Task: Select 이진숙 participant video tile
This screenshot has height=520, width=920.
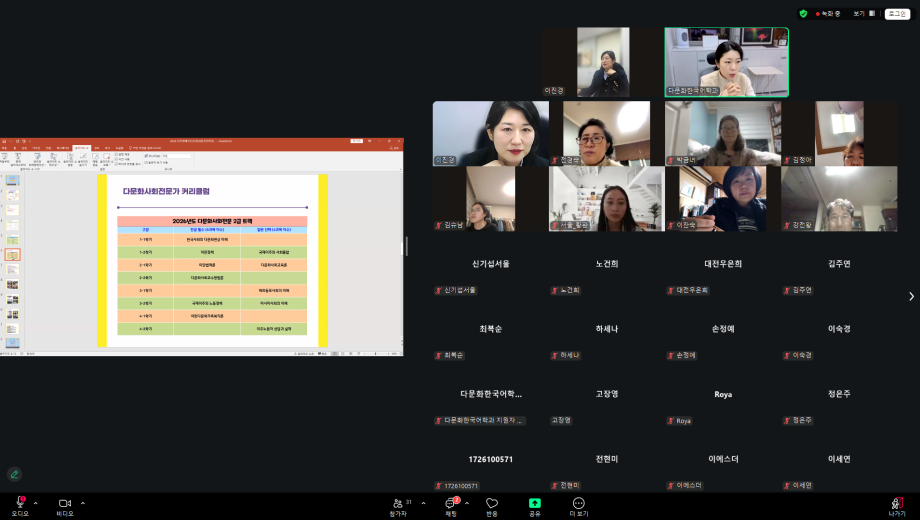Action: coord(723,198)
